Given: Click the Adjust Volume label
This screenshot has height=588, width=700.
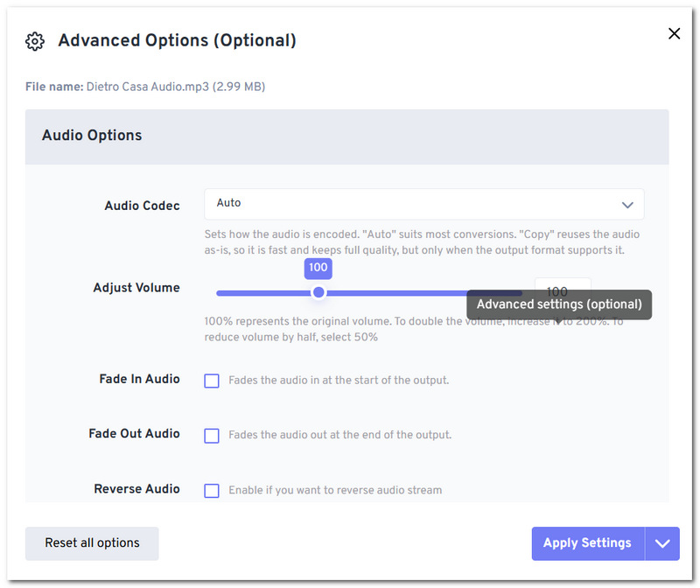Looking at the screenshot, I should [136, 288].
